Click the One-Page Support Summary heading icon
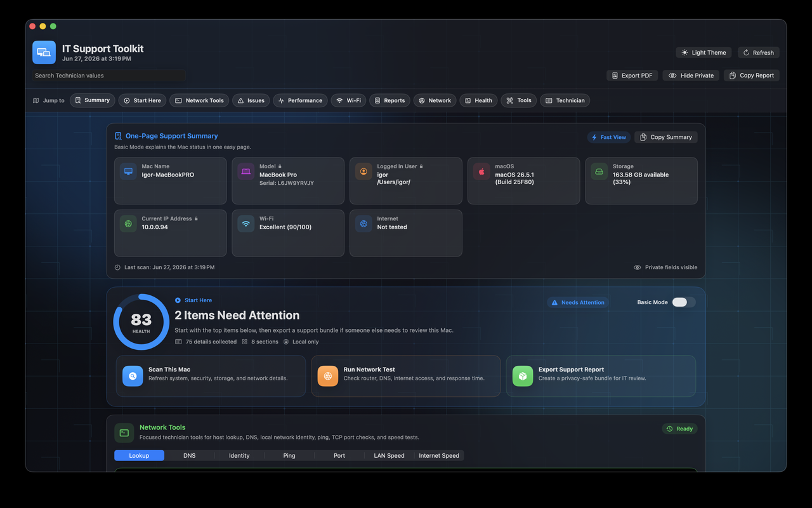Viewport: 812px width, 508px height. click(x=118, y=136)
